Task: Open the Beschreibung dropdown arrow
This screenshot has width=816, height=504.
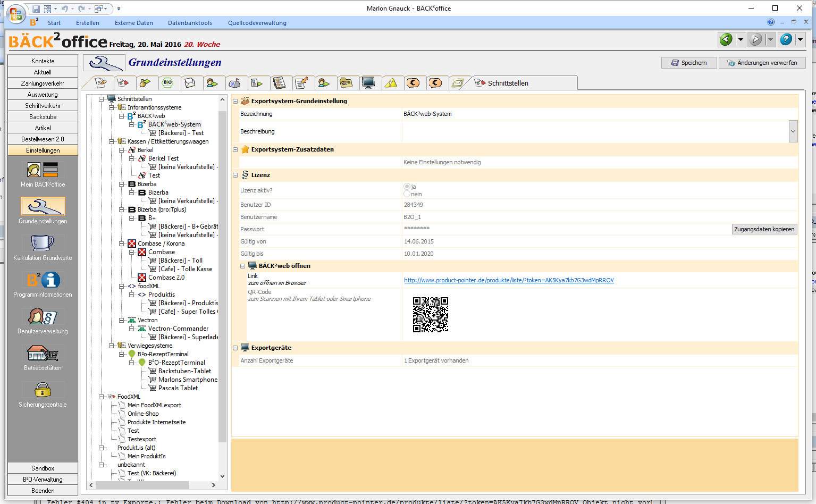Action: pyautogui.click(x=793, y=131)
